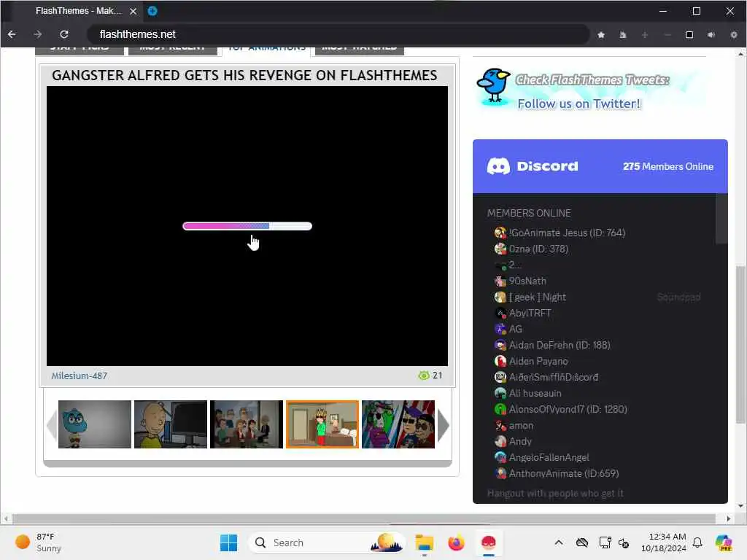This screenshot has height=560, width=747.
Task: Reload the flashthemes.net page
Action: (64, 34)
